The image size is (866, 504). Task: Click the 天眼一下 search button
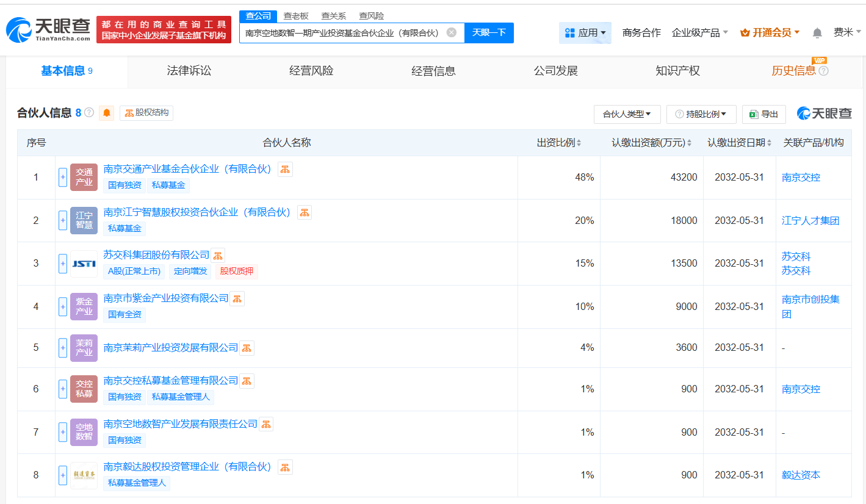click(489, 33)
